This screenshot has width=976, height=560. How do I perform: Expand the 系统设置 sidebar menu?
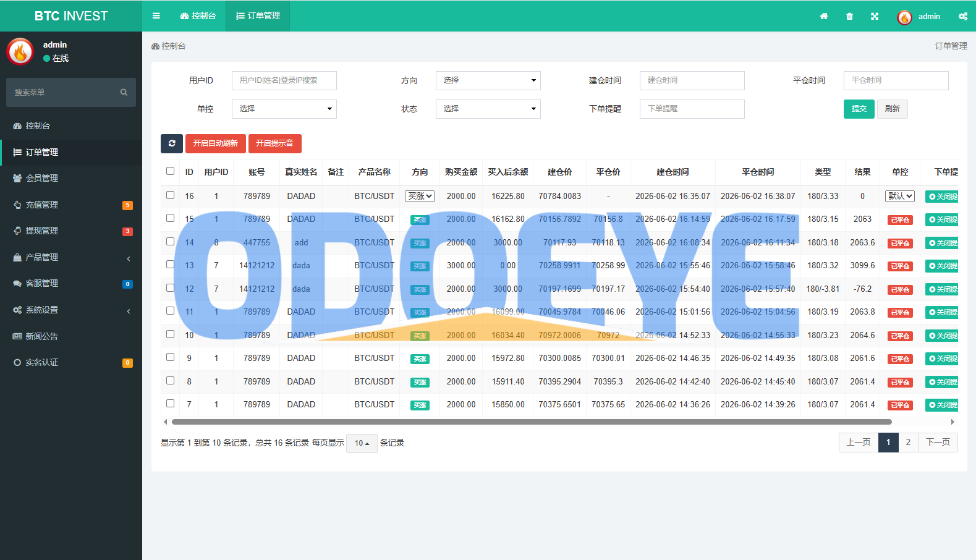(71, 310)
